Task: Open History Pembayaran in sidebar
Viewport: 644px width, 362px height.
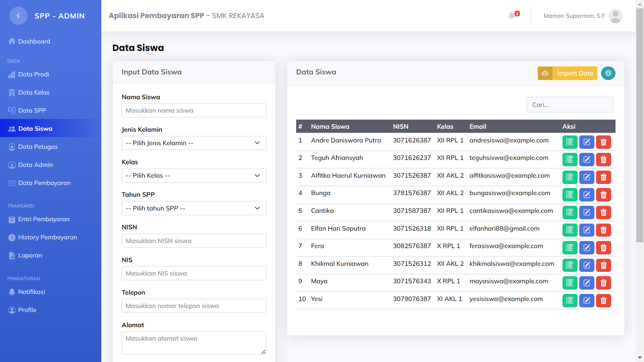Action: (x=47, y=237)
